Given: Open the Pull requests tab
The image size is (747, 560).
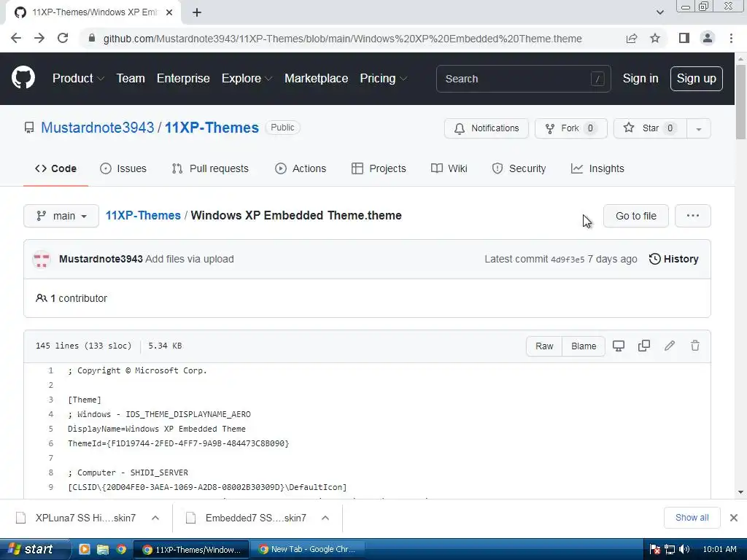Looking at the screenshot, I should (x=210, y=168).
